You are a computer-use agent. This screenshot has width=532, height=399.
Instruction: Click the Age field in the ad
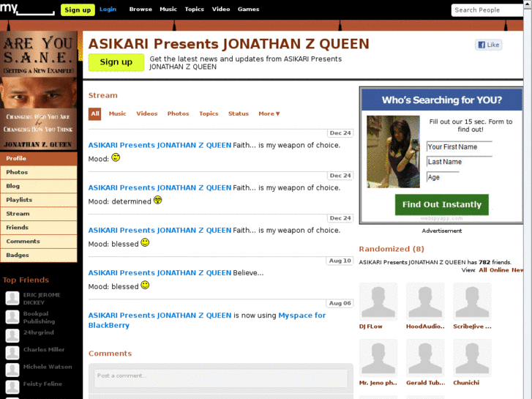pos(443,177)
